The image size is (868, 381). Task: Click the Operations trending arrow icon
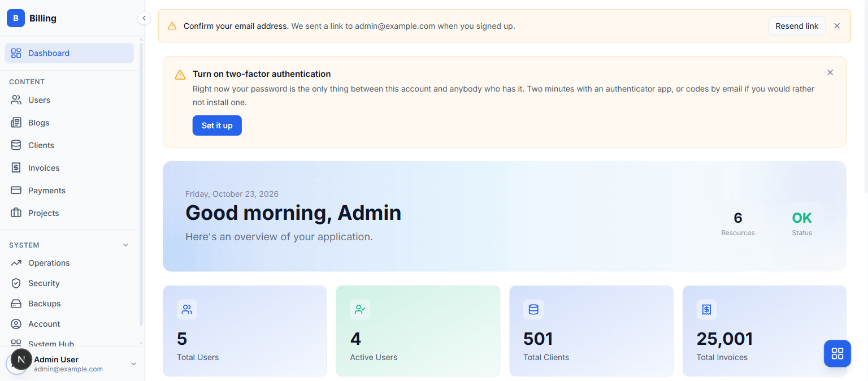pos(16,263)
